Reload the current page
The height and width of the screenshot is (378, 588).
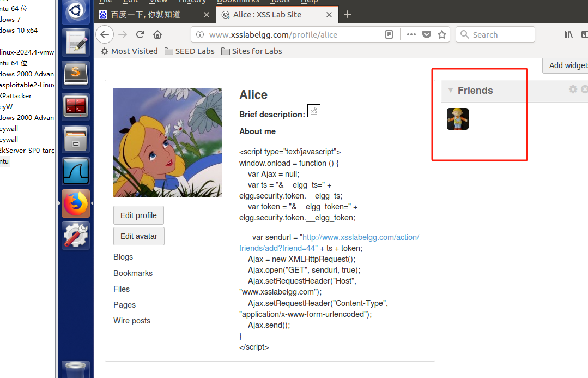140,34
